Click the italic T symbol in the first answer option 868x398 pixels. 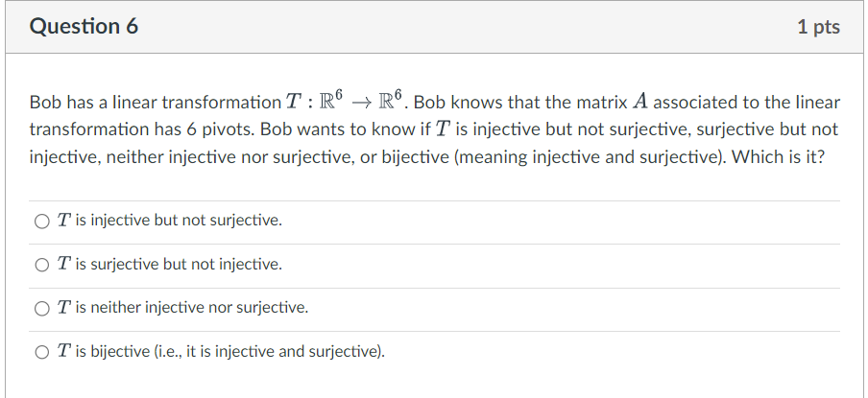point(64,220)
